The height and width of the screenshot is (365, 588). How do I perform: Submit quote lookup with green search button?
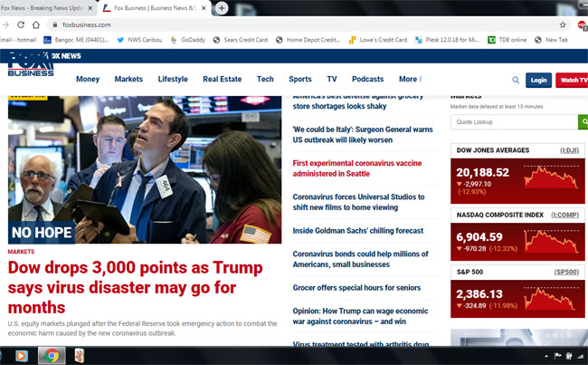point(583,122)
